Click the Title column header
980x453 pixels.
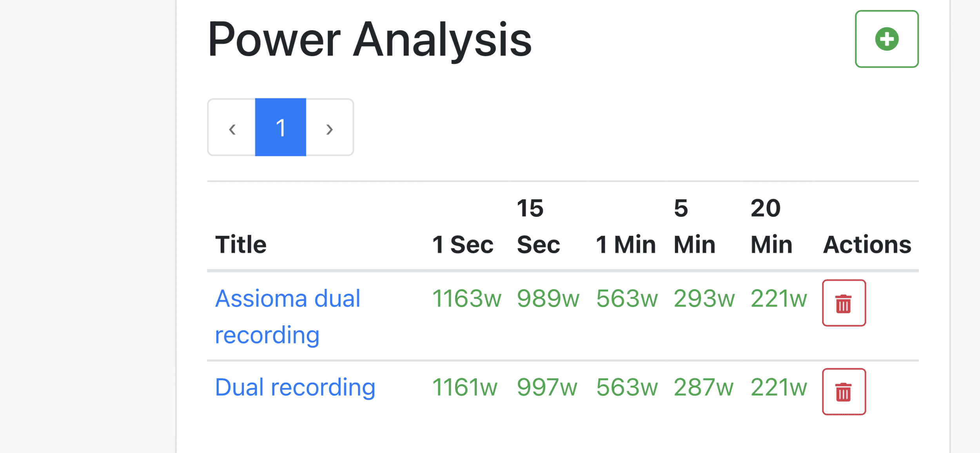241,245
